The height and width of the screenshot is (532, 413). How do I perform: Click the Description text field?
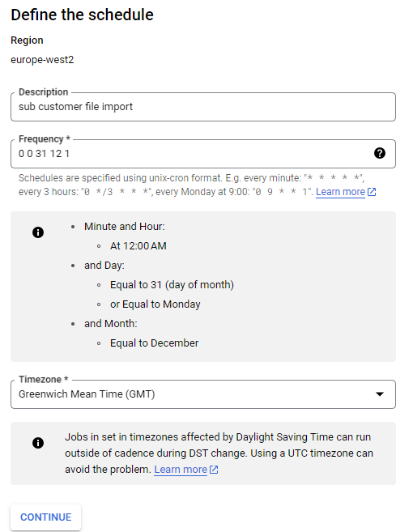point(203,107)
